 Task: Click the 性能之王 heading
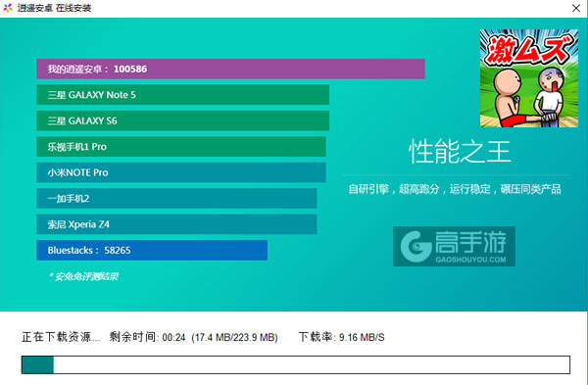click(x=460, y=152)
